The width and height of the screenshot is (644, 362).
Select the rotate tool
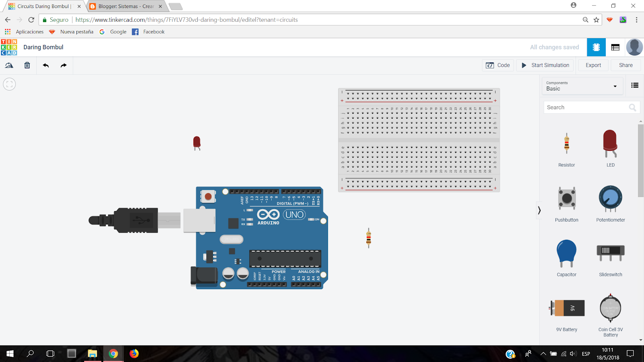tap(9, 65)
